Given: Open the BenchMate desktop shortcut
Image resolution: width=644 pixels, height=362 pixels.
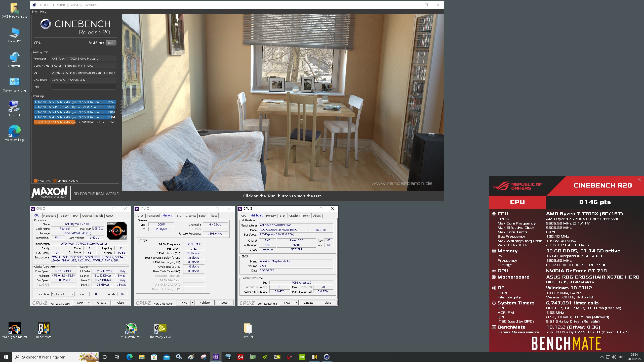Looking at the screenshot, I should (x=44, y=330).
